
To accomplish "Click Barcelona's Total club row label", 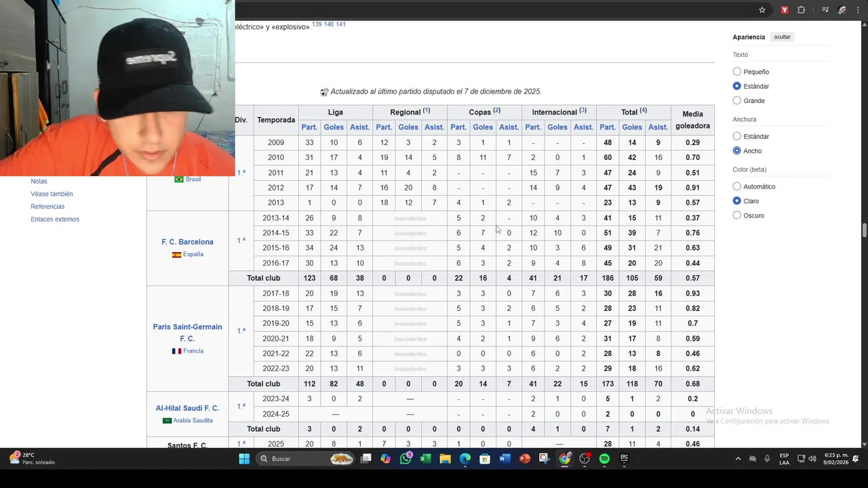I will [x=263, y=279].
